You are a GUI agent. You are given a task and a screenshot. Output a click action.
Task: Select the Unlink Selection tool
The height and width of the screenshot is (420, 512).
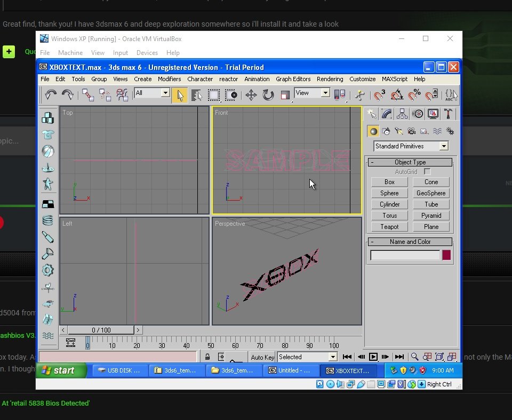coord(105,95)
